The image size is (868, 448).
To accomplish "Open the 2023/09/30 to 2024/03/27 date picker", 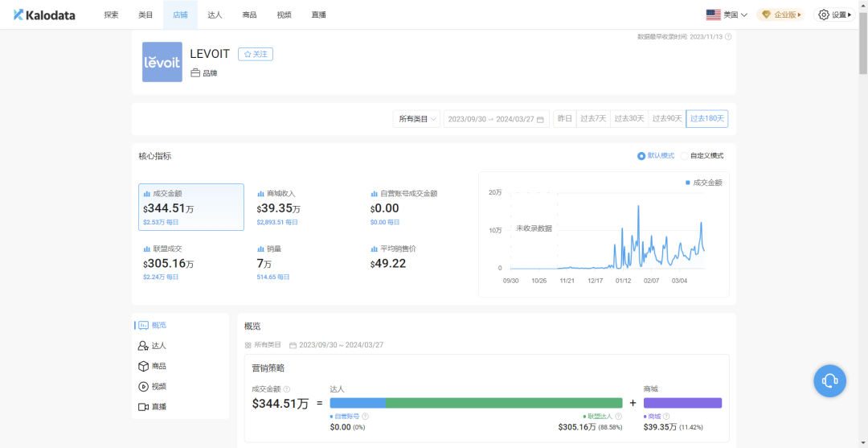I will tap(490, 119).
